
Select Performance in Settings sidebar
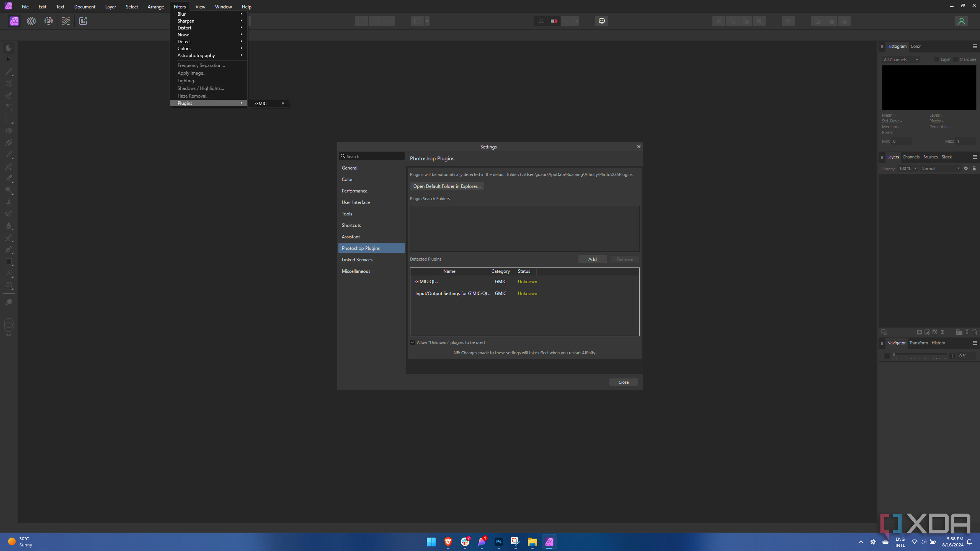pos(371,191)
